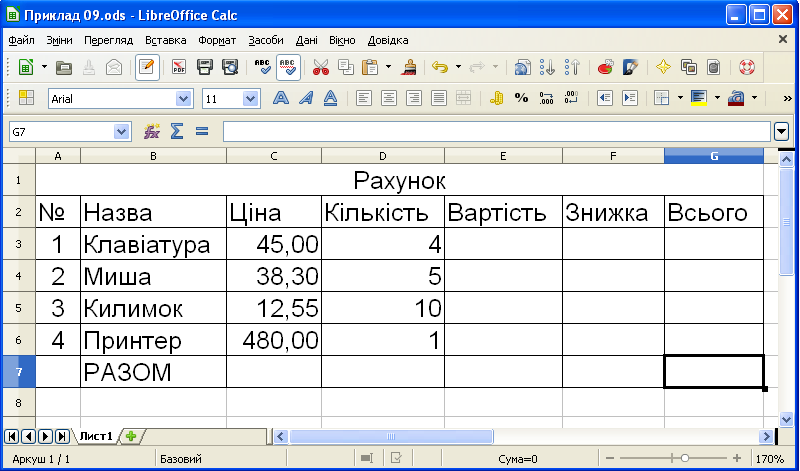This screenshot has width=800, height=471.
Task: Increase indent icon
Action: point(630,98)
